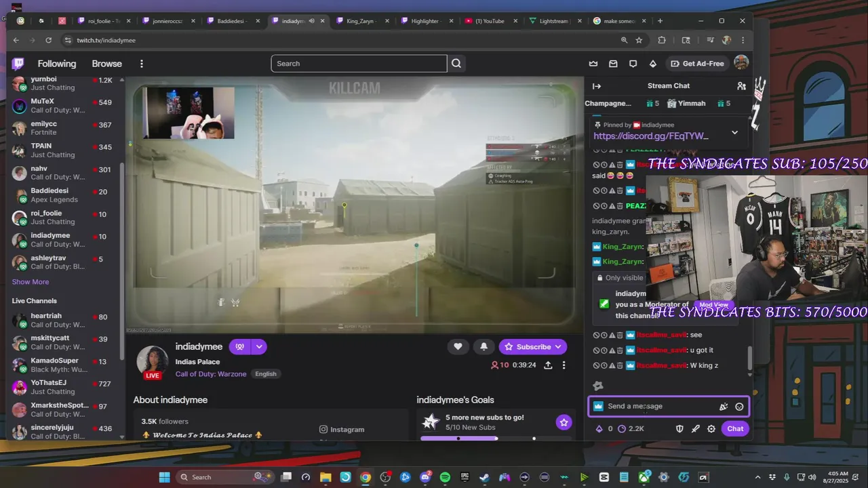The width and height of the screenshot is (868, 488).
Task: Open the notifications inbox icon
Action: tap(613, 64)
